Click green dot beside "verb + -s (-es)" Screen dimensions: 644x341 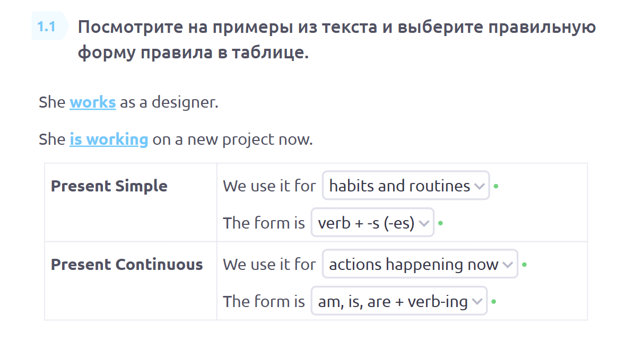[441, 223]
